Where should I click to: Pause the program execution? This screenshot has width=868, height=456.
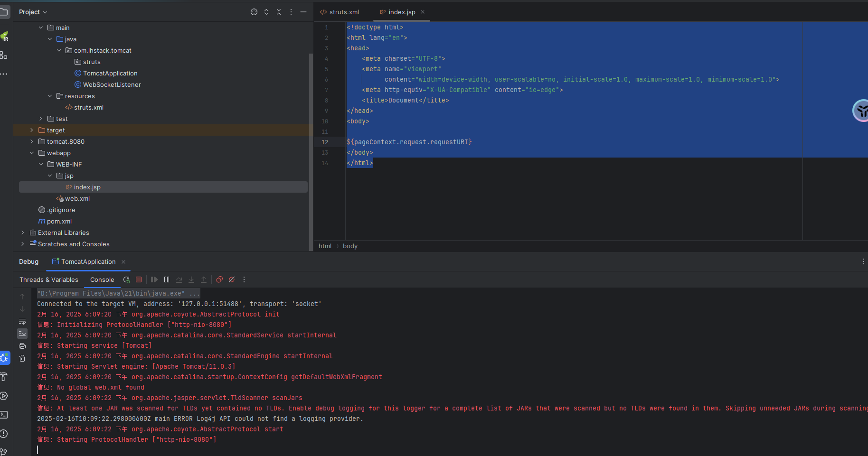167,280
